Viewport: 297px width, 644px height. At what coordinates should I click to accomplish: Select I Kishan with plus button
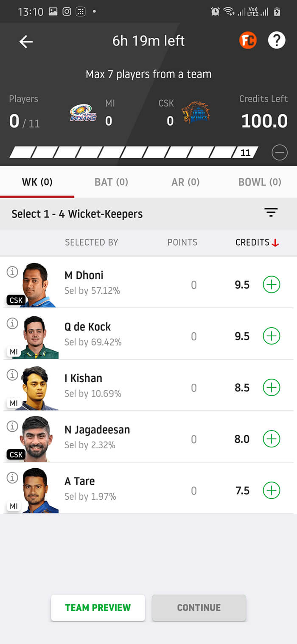coord(272,388)
